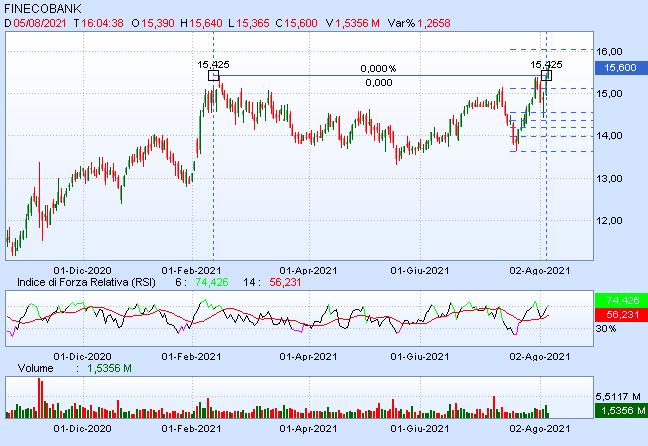Viewport: 648px width, 446px height.
Task: Click the high price 15,640
Action: pyautogui.click(x=206, y=23)
